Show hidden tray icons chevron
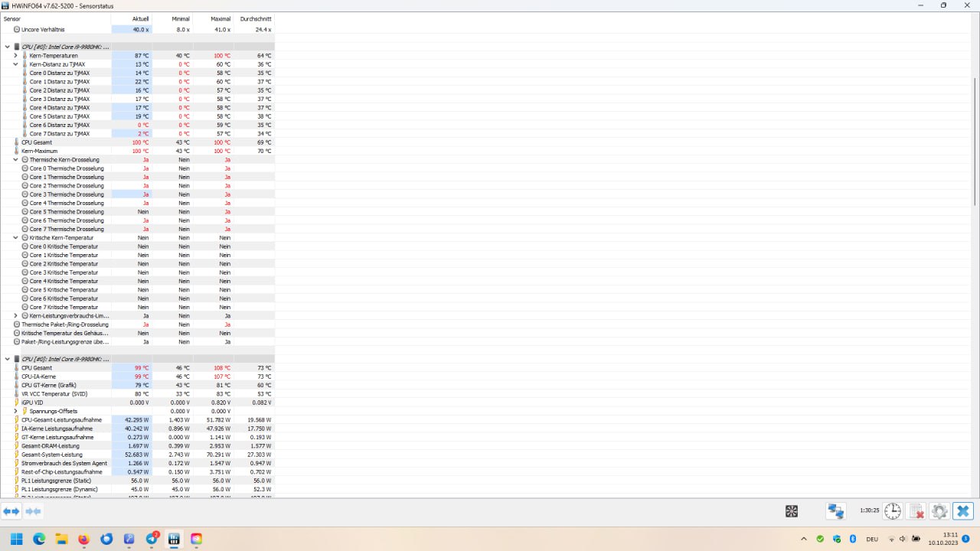 pyautogui.click(x=803, y=539)
